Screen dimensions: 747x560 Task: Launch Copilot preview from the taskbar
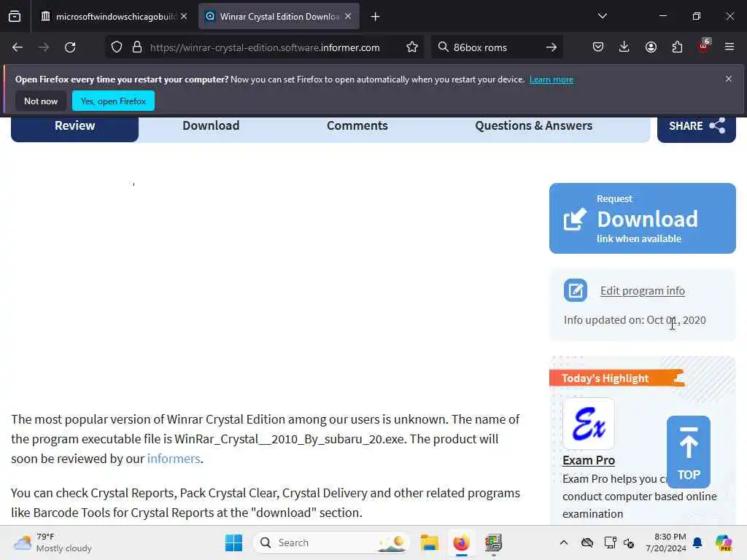(724, 542)
